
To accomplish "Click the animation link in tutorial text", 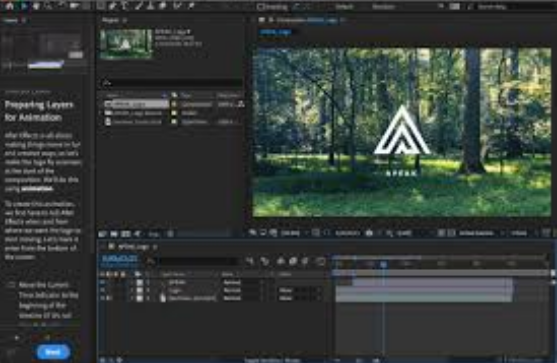I will click(37, 189).
